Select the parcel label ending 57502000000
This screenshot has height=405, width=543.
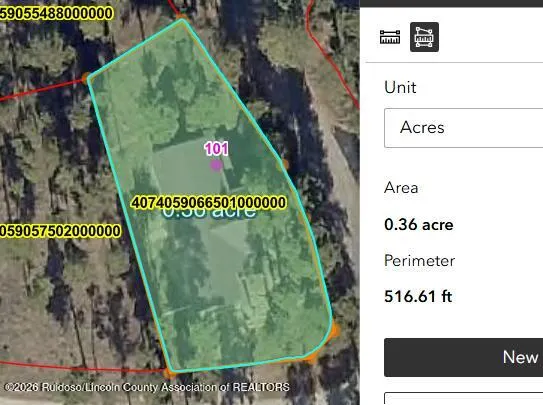coord(60,231)
